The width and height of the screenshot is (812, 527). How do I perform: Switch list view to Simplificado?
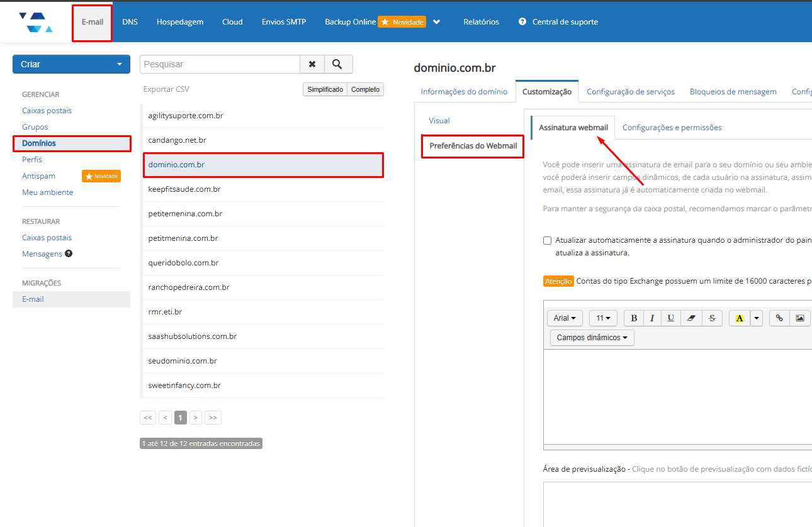click(325, 89)
